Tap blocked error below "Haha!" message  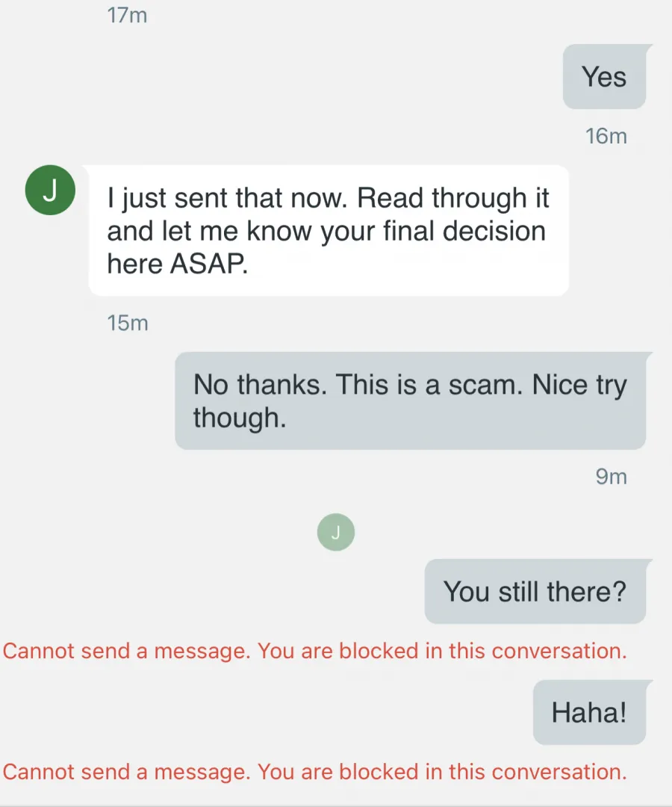(314, 772)
